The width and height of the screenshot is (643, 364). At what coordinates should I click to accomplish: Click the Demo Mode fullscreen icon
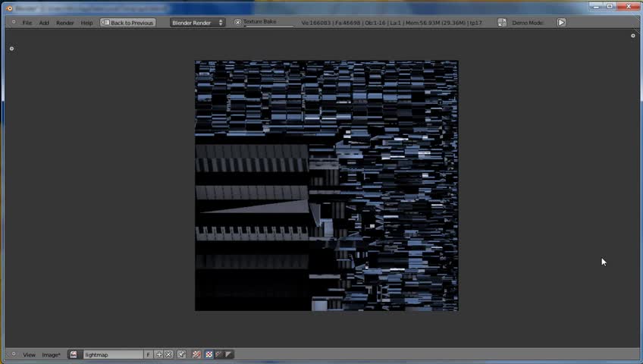502,23
